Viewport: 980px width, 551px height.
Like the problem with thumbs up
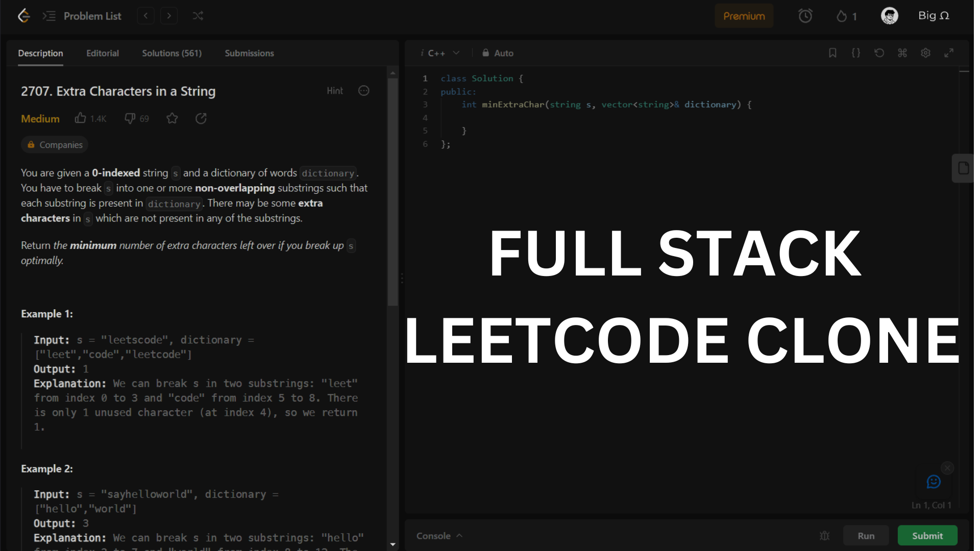coord(80,118)
